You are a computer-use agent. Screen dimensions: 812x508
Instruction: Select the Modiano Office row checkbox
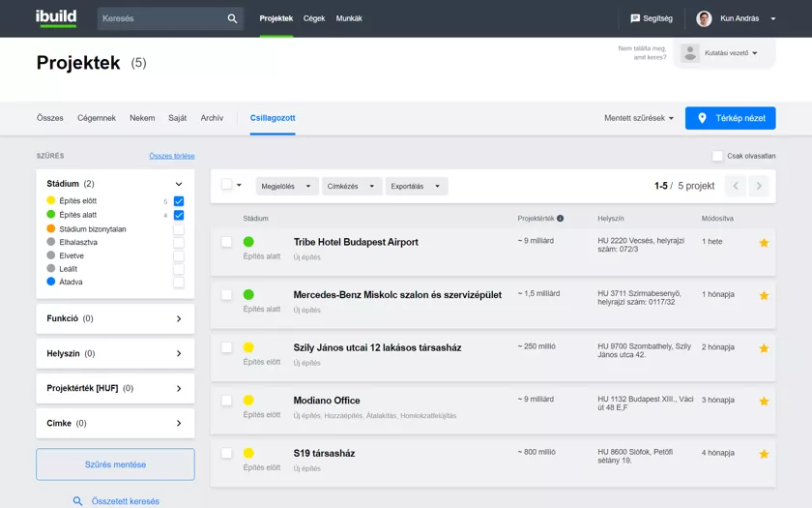[x=226, y=400]
